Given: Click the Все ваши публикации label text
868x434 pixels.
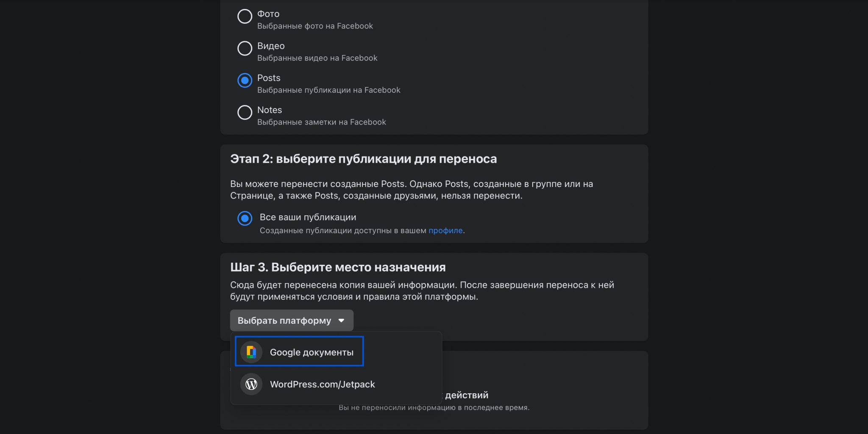Looking at the screenshot, I should [x=308, y=217].
